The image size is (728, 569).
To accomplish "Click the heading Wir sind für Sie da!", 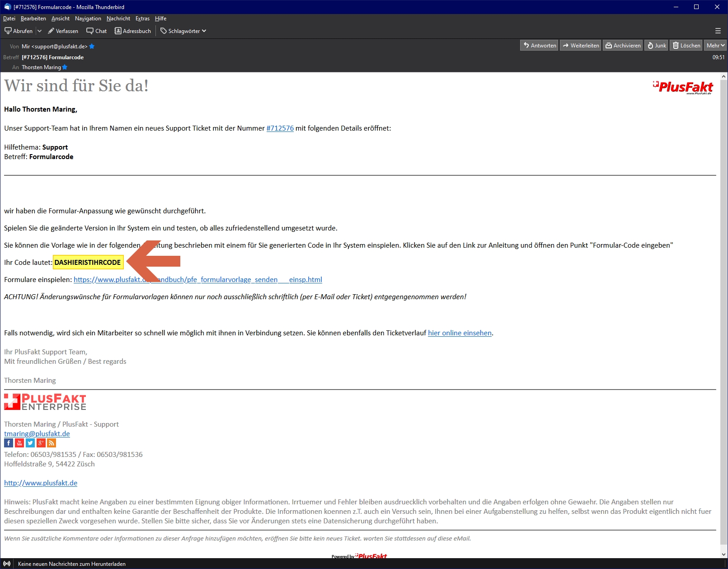I will (x=76, y=86).
